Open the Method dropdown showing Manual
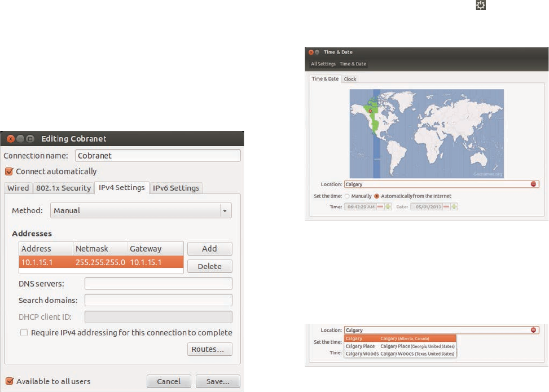Screen dimensions: 549x392 click(x=141, y=210)
